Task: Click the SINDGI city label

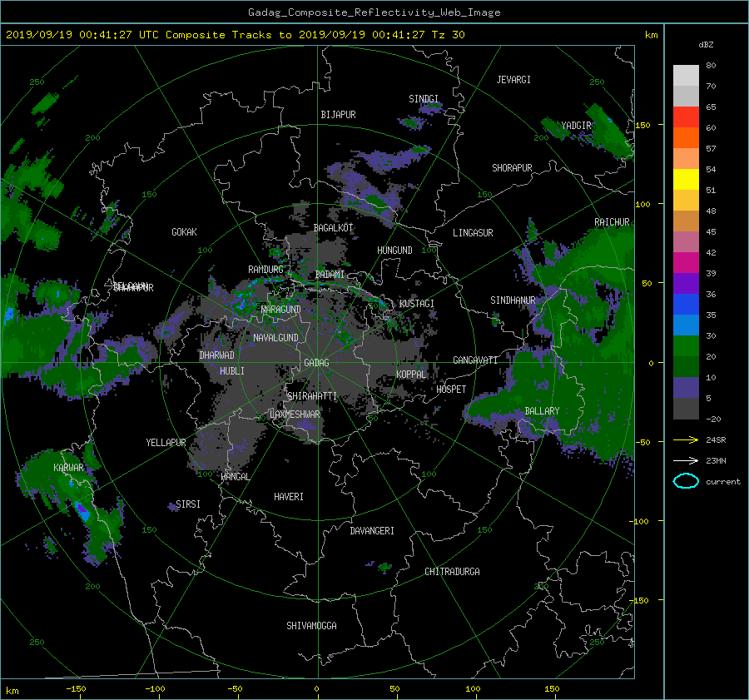Action: (x=424, y=99)
